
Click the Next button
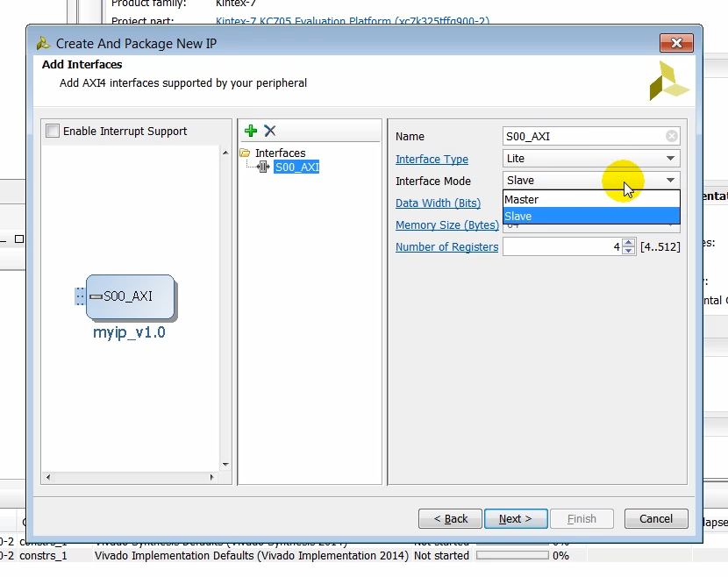pyautogui.click(x=516, y=518)
